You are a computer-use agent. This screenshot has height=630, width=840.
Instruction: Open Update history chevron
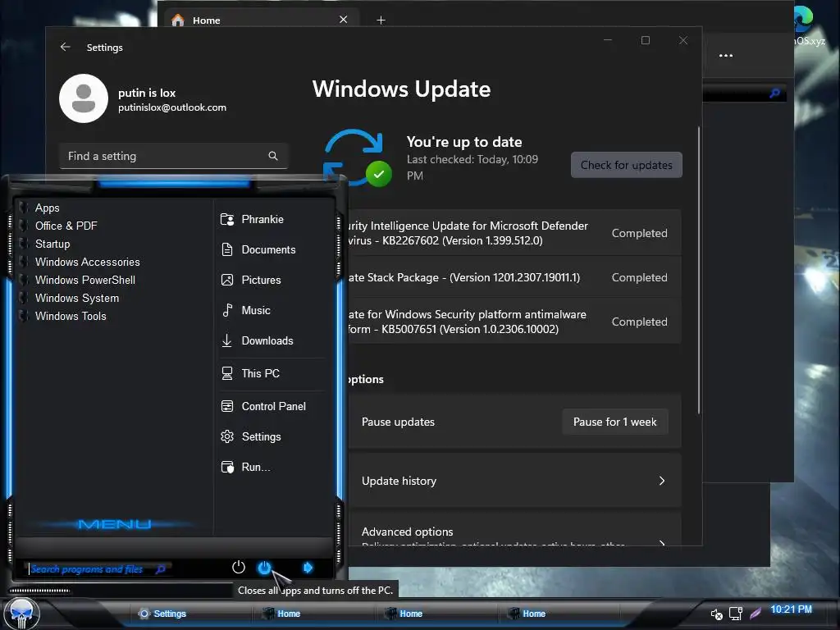tap(662, 481)
